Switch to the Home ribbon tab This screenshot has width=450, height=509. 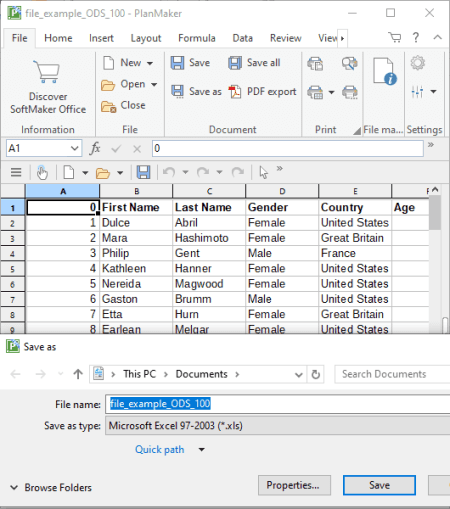[58, 38]
